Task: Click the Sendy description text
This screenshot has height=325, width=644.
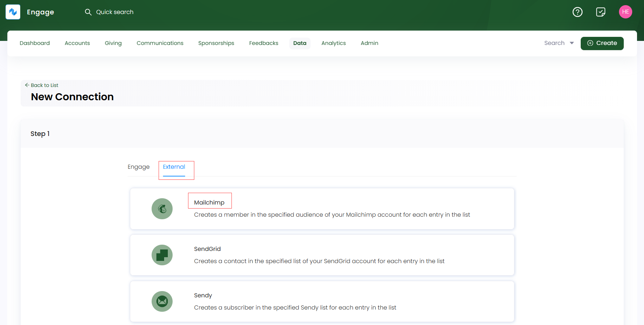Action: 295,308
